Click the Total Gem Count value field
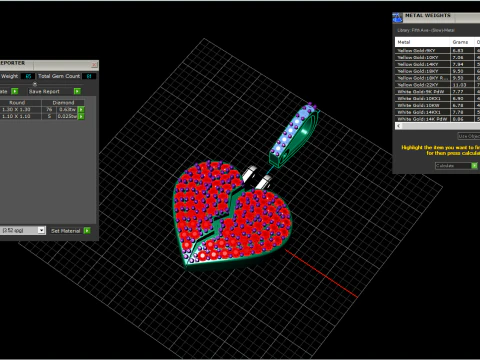The width and height of the screenshot is (480, 360). [89, 76]
